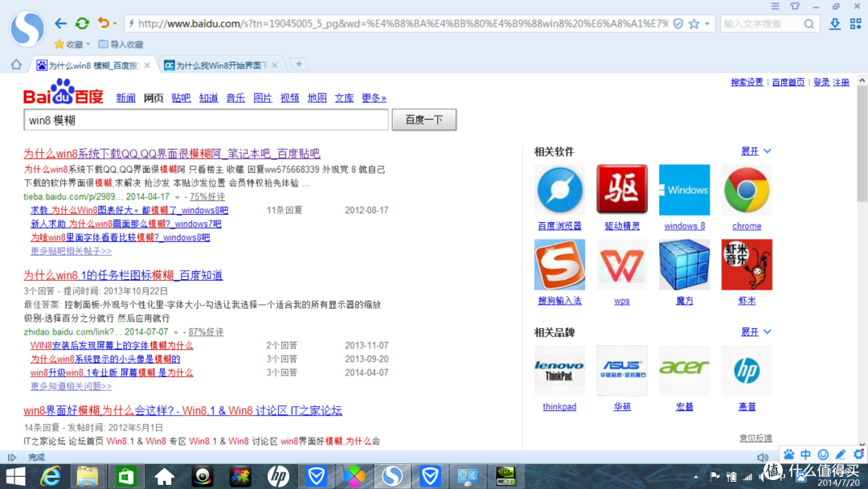Open the apps grid icon
This screenshot has height=489, width=868.
856,24
